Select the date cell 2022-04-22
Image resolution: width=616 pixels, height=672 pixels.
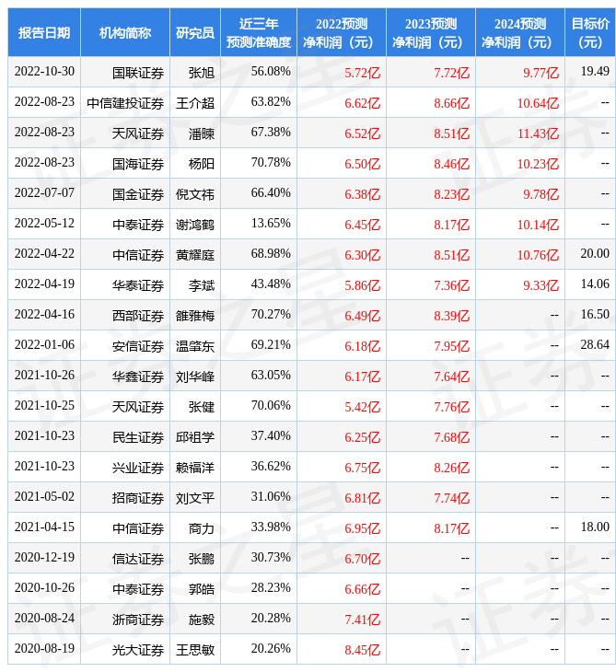point(44,254)
